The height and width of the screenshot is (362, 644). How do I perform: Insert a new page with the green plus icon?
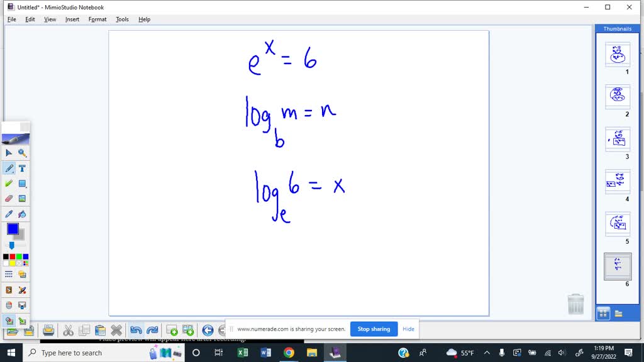[172, 329]
